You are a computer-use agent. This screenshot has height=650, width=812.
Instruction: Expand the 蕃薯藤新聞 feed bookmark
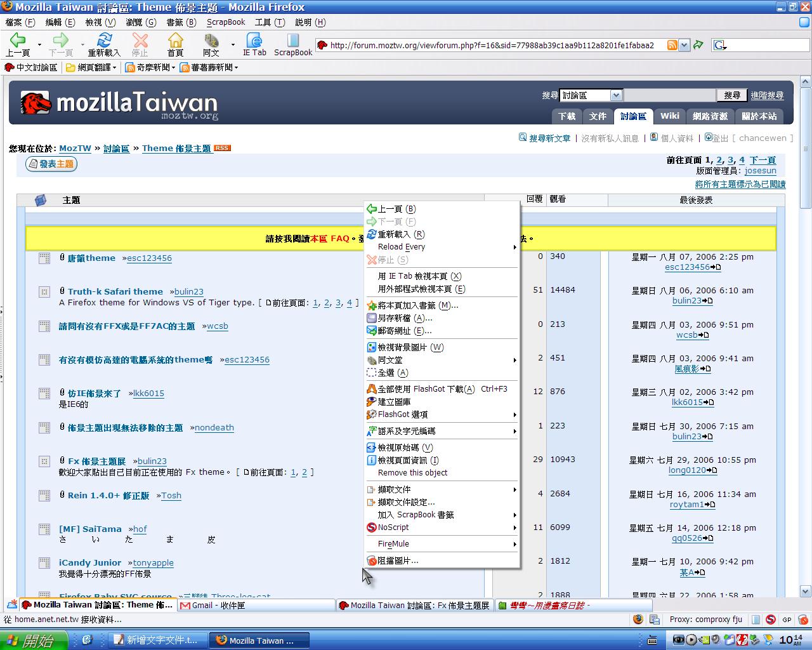click(x=209, y=67)
